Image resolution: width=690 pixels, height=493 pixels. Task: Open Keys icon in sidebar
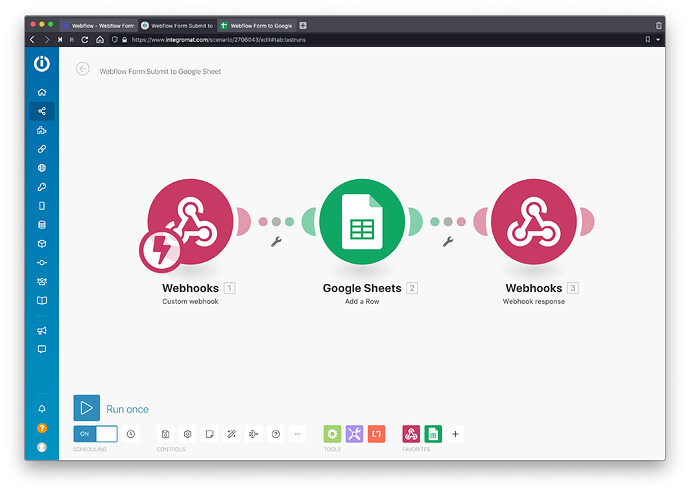click(42, 187)
